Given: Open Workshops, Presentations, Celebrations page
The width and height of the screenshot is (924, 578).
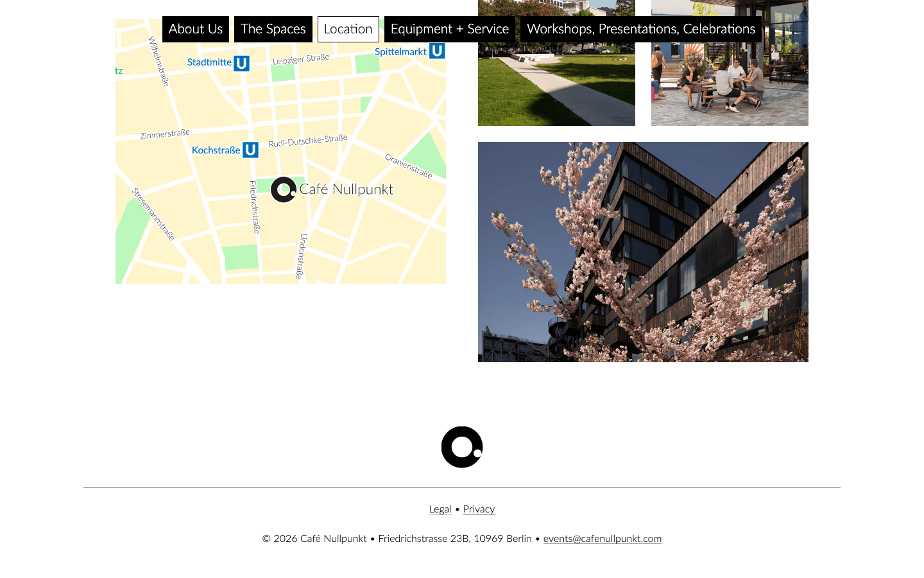Looking at the screenshot, I should [x=640, y=29].
